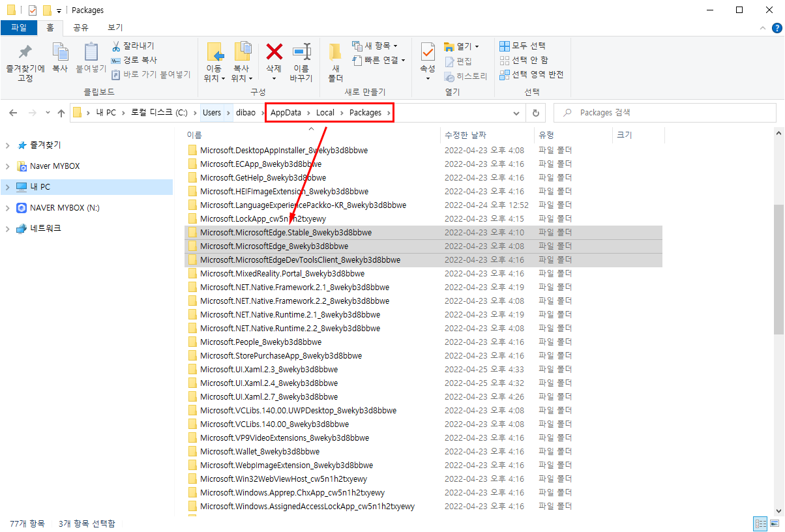Click the Packages 검색 search box
Image resolution: width=785 pixels, height=532 pixels.
pyautogui.click(x=664, y=113)
